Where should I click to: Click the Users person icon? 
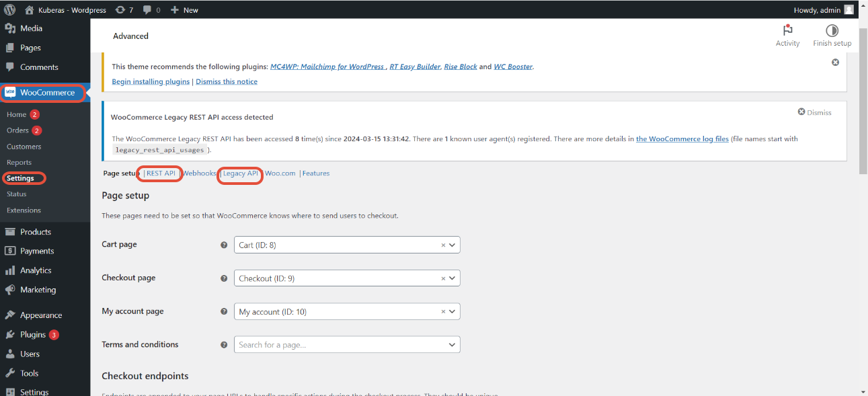click(x=9, y=354)
